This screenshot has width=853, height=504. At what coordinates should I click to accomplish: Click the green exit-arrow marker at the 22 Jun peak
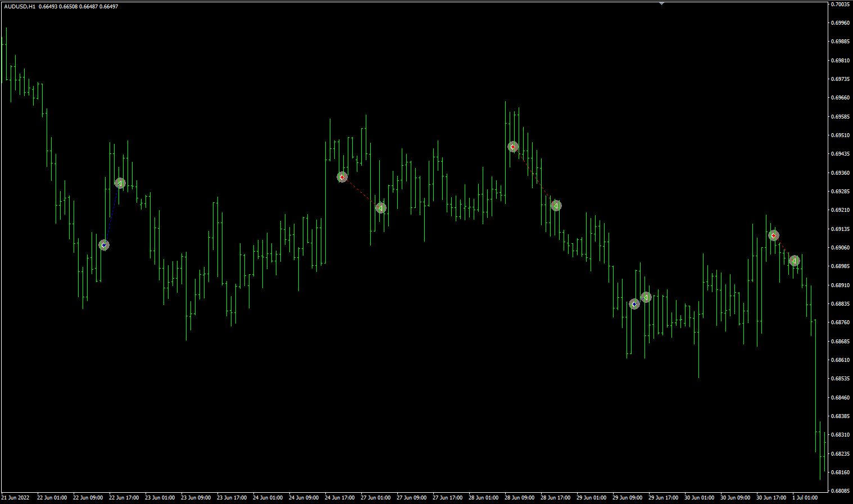[x=119, y=183]
